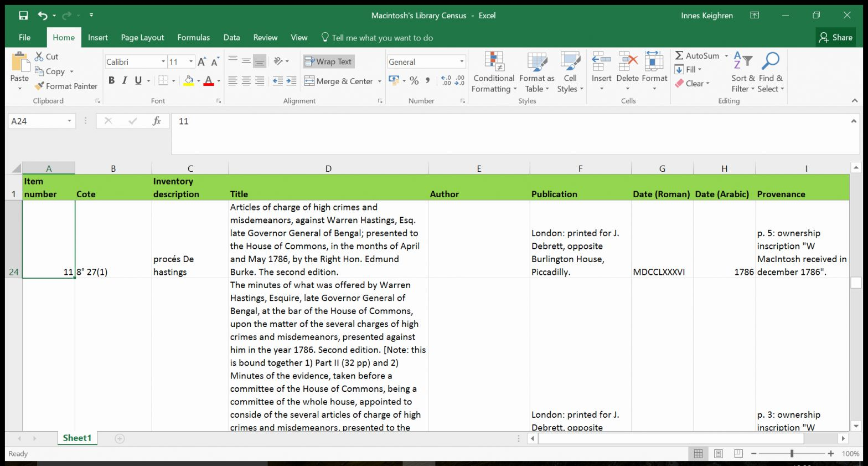Expand the Calibri font name dropdown
The width and height of the screenshot is (868, 466).
click(x=163, y=62)
